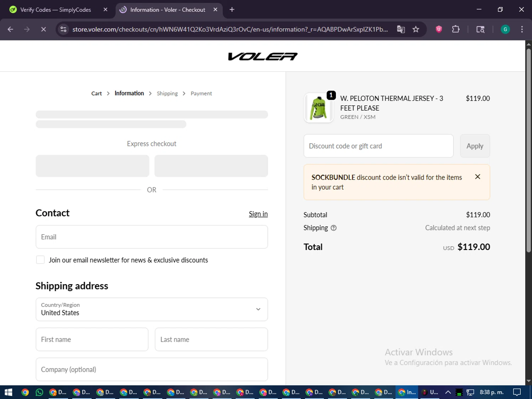Viewport: 532px width, 399px height.
Task: Click the first express checkout placeholder button
Action: click(x=92, y=166)
